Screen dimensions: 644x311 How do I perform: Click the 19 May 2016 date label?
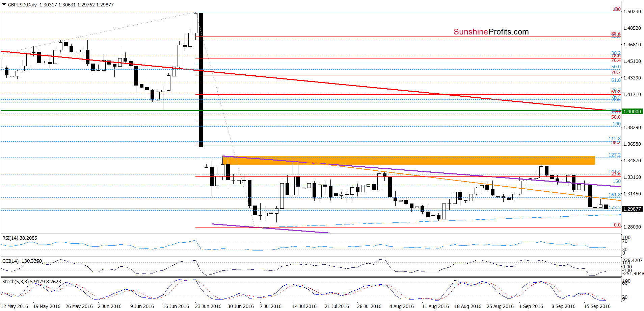coord(47,306)
